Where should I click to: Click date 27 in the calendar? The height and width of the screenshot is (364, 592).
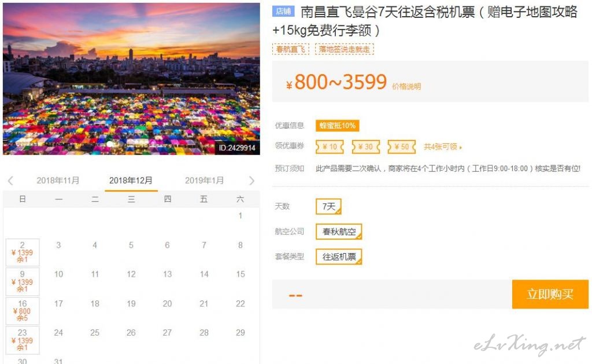167,333
